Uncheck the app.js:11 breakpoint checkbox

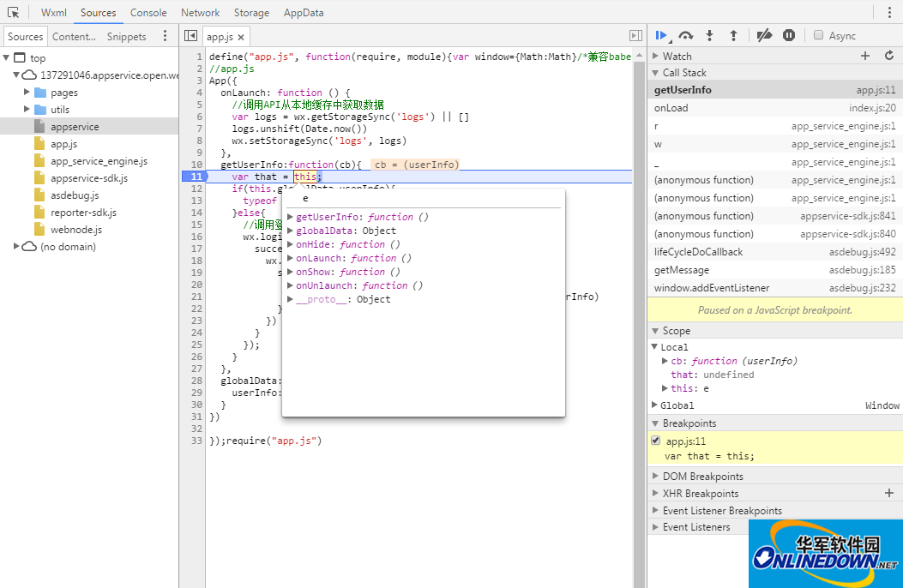click(656, 441)
